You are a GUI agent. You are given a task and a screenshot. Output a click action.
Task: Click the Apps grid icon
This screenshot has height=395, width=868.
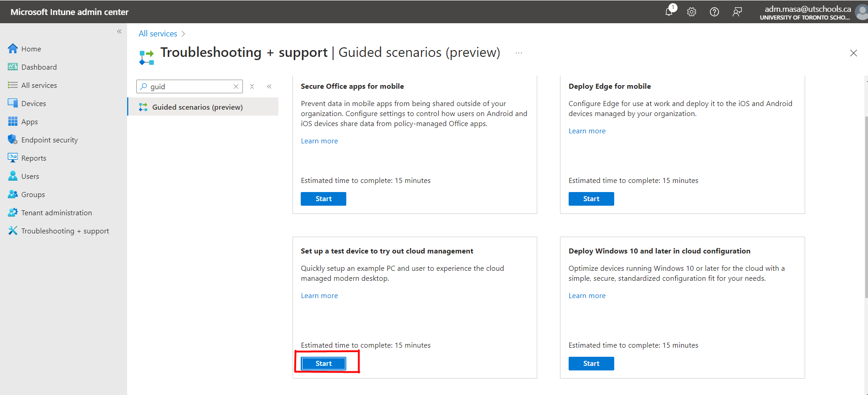click(13, 122)
